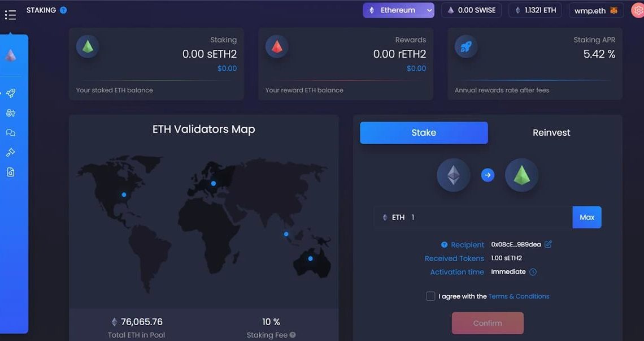This screenshot has height=341, width=644.
Task: Toggle the sidebar with the hamburger menu icon
Action: [x=10, y=14]
